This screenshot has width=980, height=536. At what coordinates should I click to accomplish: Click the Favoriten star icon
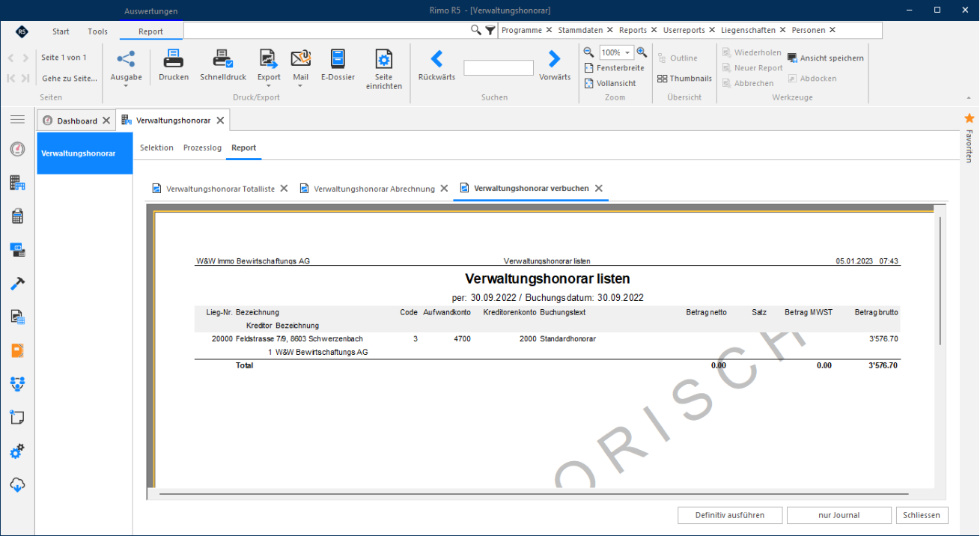coord(970,118)
